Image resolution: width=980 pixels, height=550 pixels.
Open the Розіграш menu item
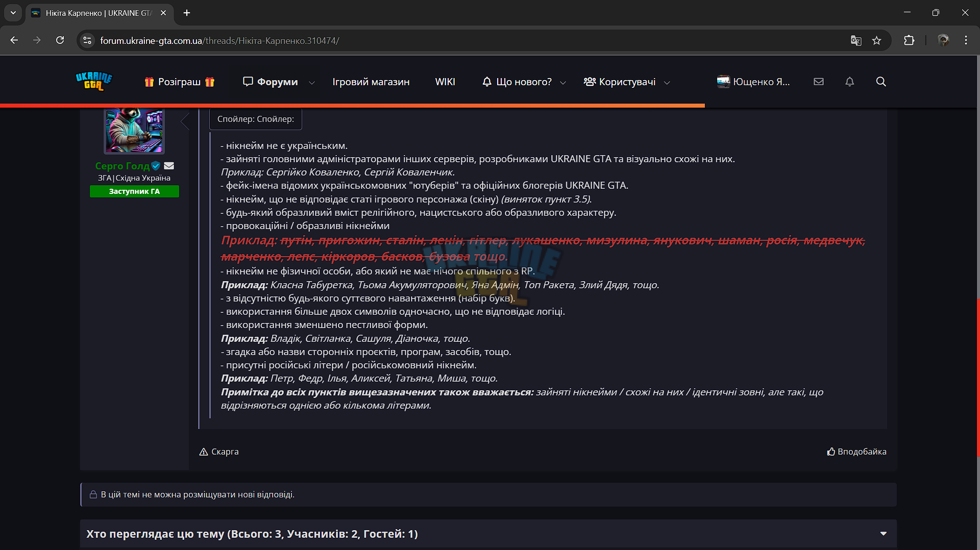pos(179,82)
